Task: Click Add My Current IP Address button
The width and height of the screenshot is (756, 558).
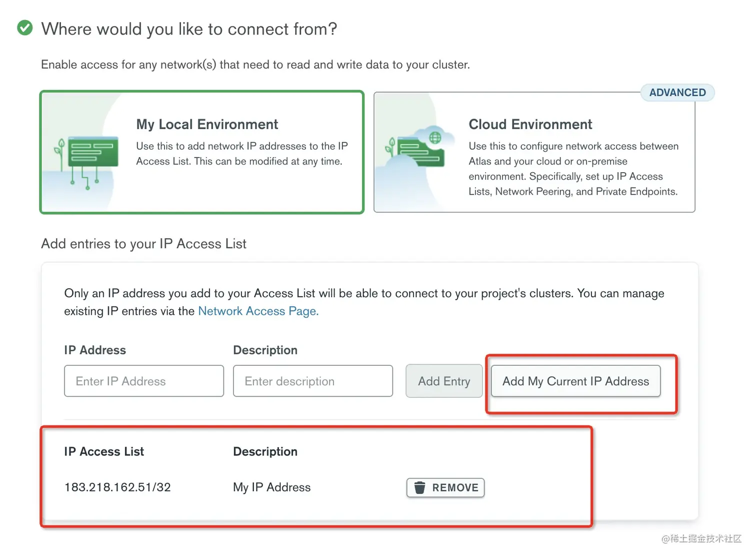Action: coord(575,381)
